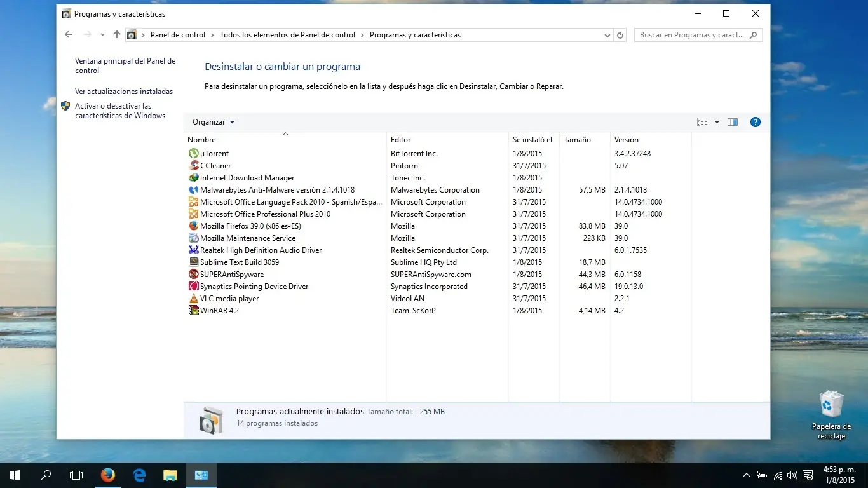
Task: Open Microsoft Edge from the taskbar
Action: (139, 475)
